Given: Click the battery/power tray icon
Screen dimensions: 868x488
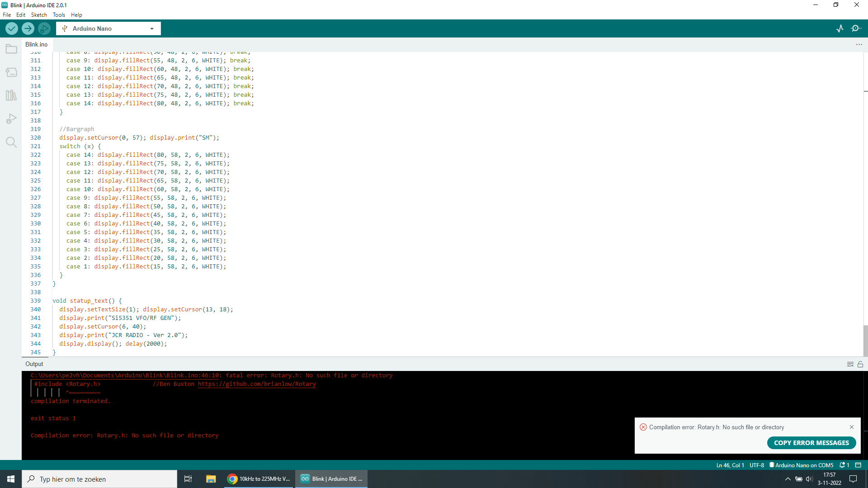Looking at the screenshot, I should tap(799, 479).
